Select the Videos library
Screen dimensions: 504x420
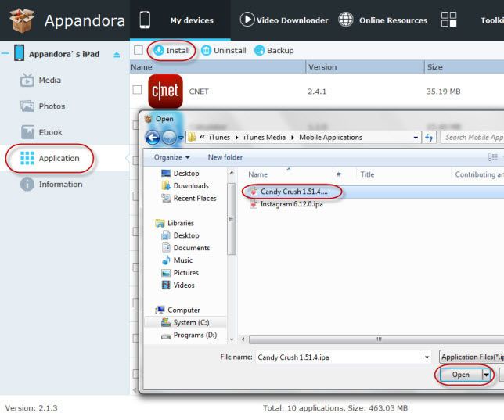coord(184,285)
